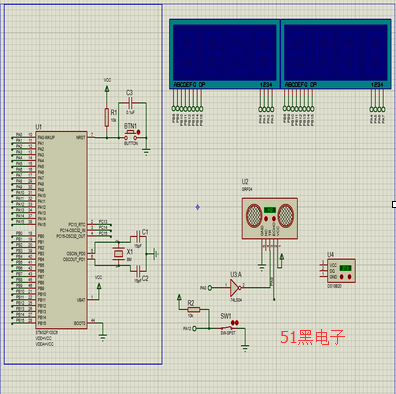
Task: Click the BOOT0 pin label on U1
Action: coord(80,323)
